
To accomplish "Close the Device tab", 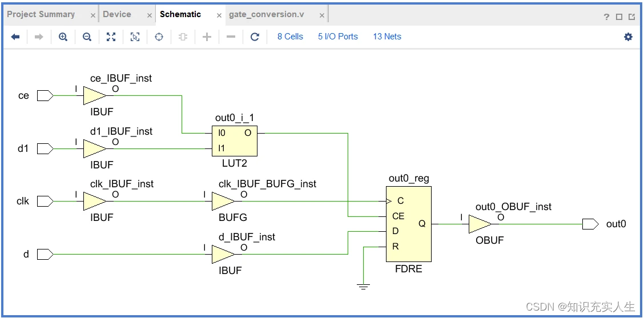I will point(150,15).
